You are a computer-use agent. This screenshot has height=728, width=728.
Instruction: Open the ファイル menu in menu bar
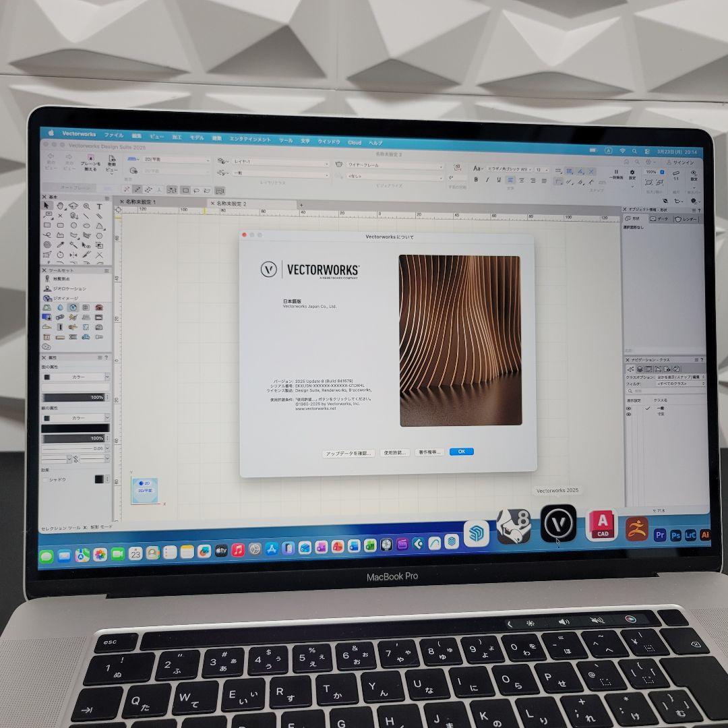[114, 135]
